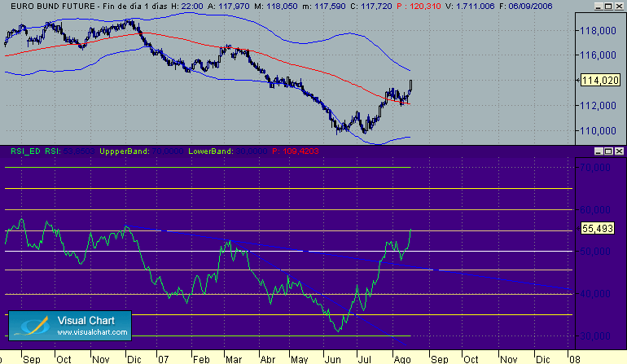Click the 30,000 RSI axis label
Screen dimensions: 627x364
[x=595, y=336]
